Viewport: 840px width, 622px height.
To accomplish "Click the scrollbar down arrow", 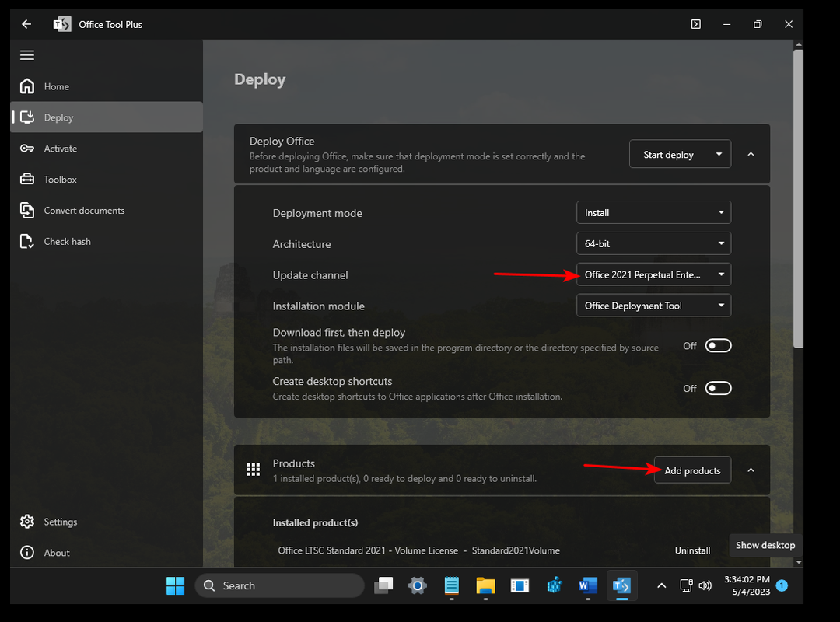I will pos(799,562).
